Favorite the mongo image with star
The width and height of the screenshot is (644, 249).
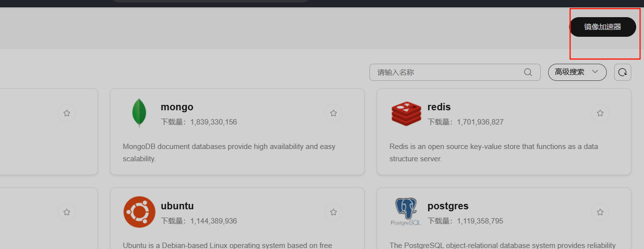coord(333,113)
